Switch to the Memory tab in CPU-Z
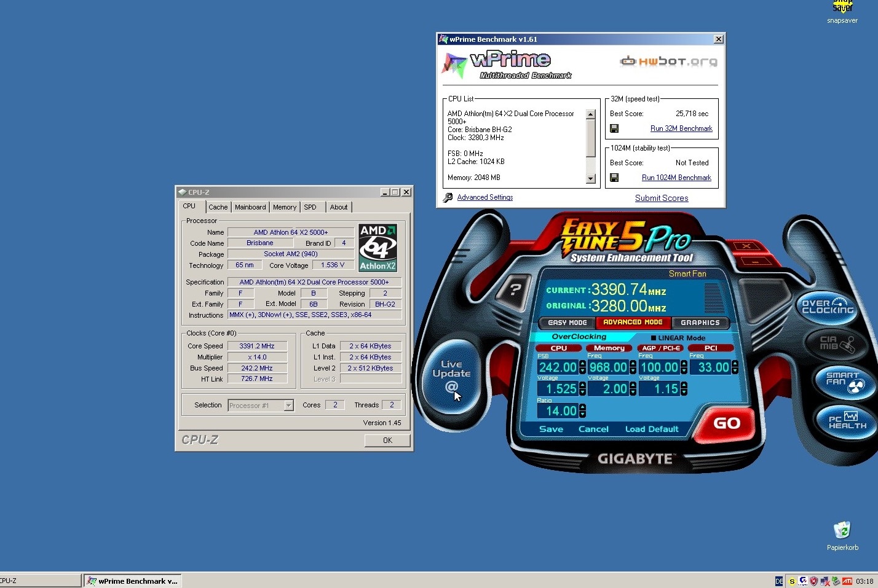The height and width of the screenshot is (588, 878). (285, 208)
